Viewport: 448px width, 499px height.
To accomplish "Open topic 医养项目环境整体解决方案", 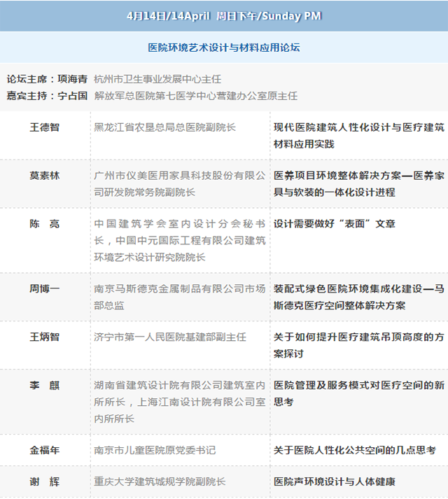I will (x=358, y=183).
